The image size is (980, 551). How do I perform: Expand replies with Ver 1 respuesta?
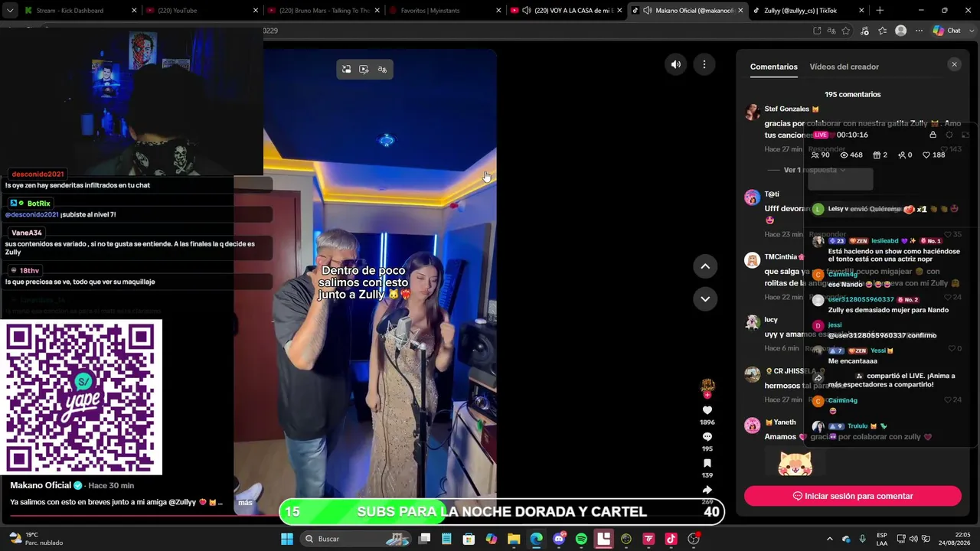pyautogui.click(x=810, y=170)
